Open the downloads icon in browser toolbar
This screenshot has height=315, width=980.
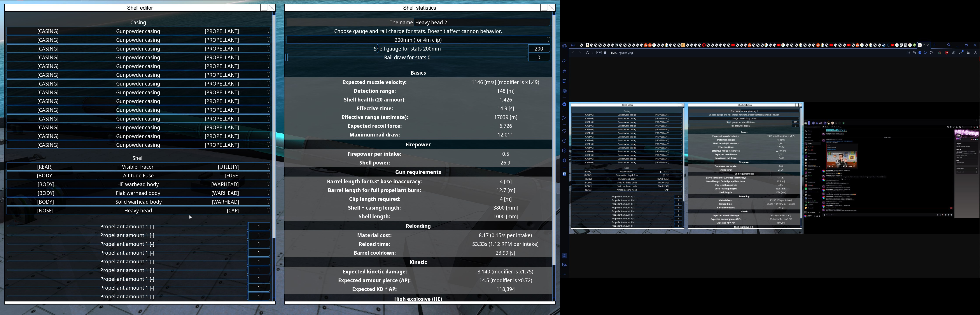pos(961,53)
